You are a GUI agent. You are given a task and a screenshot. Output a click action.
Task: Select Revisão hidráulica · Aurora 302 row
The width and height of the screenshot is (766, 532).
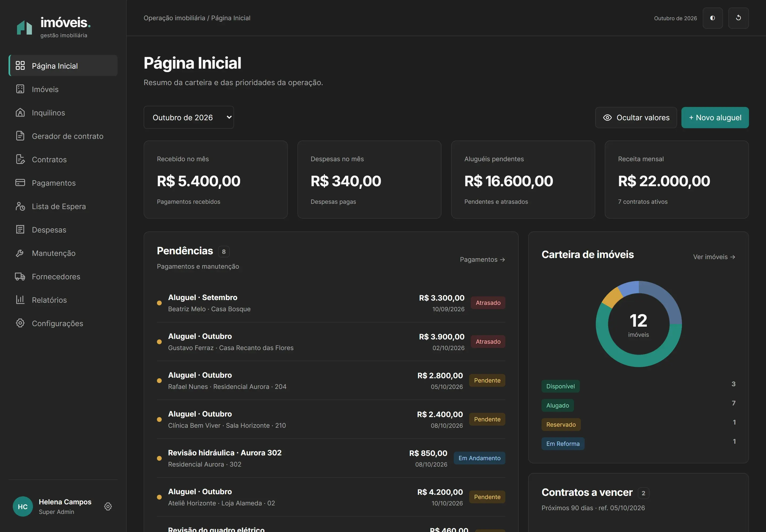331,458
